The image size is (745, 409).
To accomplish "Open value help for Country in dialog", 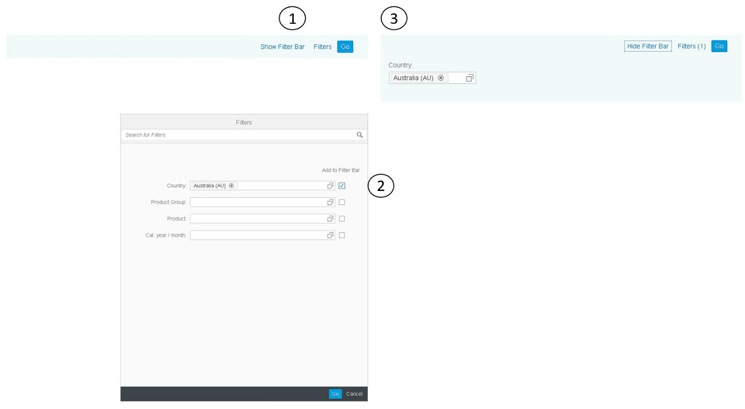I will coord(330,186).
